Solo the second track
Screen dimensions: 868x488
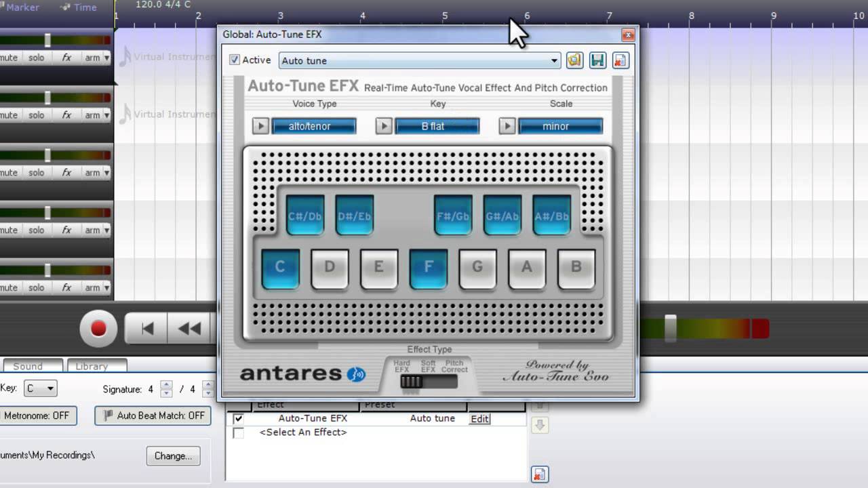[36, 115]
